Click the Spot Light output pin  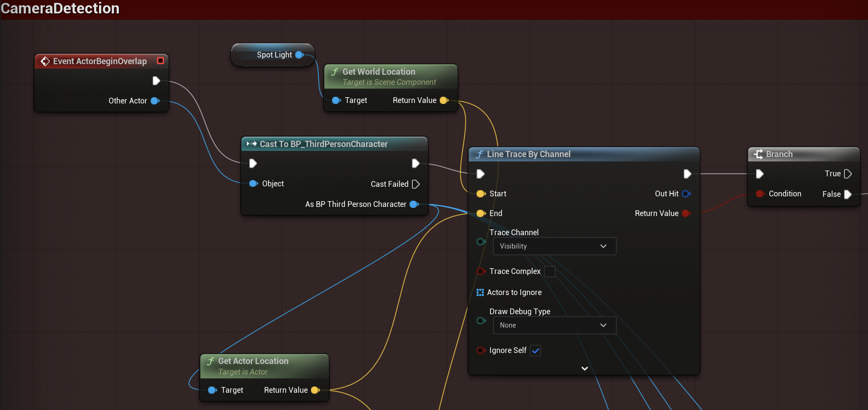point(300,55)
